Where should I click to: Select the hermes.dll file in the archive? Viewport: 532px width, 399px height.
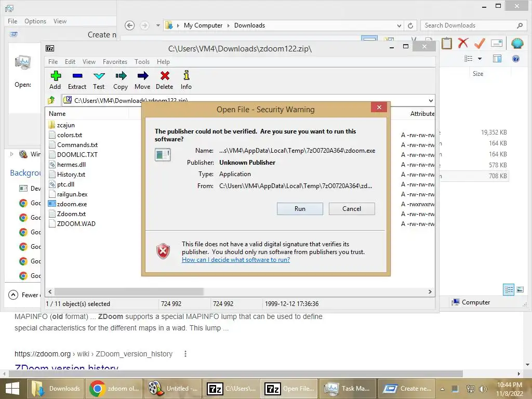click(x=71, y=164)
